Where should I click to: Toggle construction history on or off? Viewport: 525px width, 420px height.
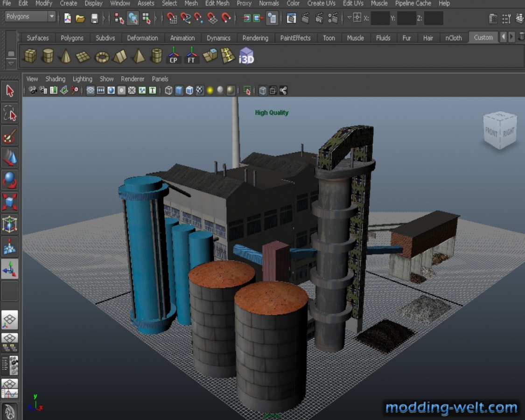click(x=272, y=18)
